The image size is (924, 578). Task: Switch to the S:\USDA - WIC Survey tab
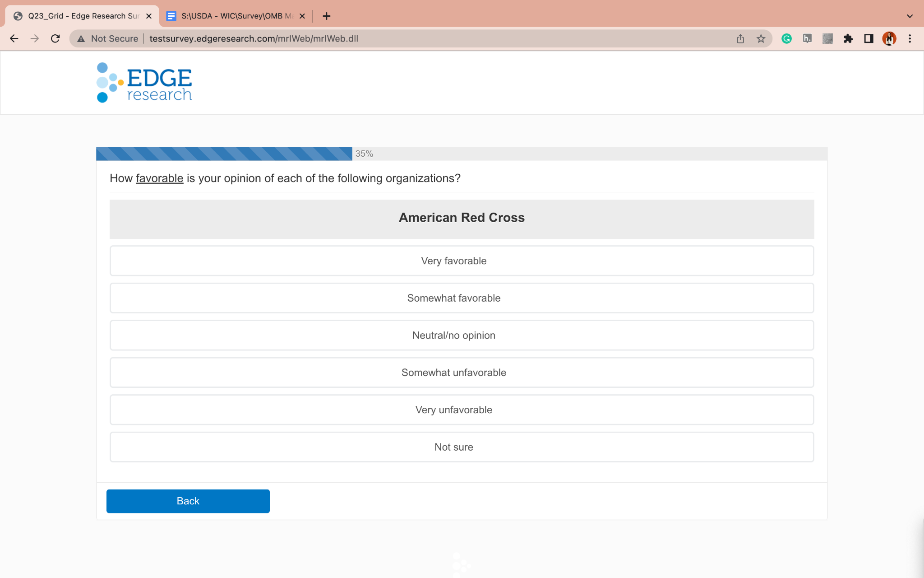click(x=235, y=16)
